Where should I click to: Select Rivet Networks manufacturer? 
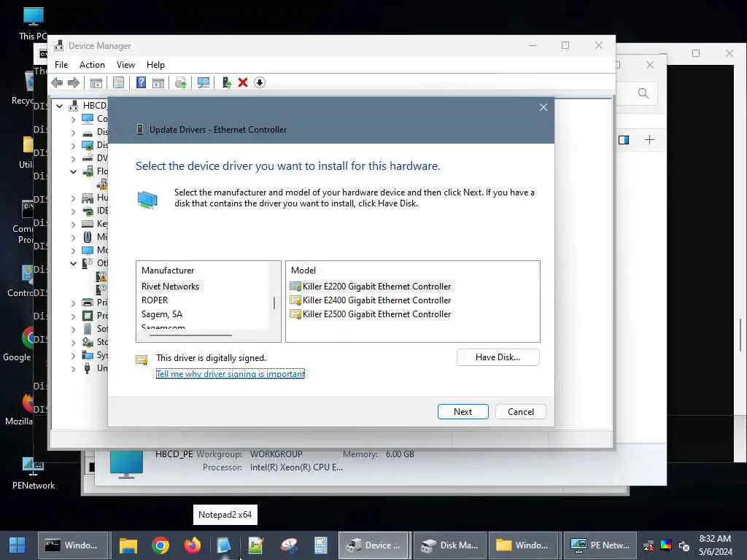tap(170, 287)
